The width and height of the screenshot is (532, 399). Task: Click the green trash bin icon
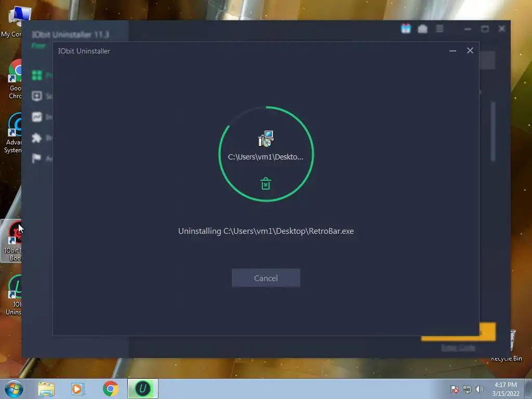(265, 183)
